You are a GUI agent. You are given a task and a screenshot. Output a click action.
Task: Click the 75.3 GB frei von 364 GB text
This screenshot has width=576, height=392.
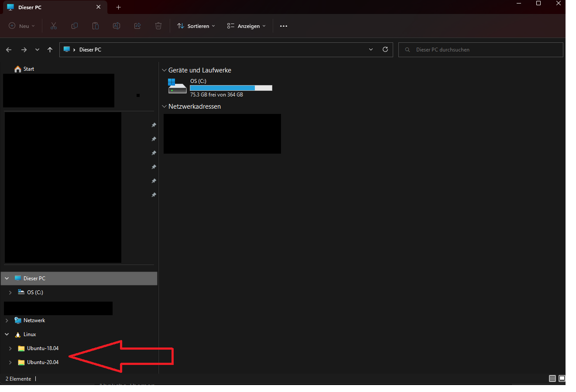[x=216, y=95]
